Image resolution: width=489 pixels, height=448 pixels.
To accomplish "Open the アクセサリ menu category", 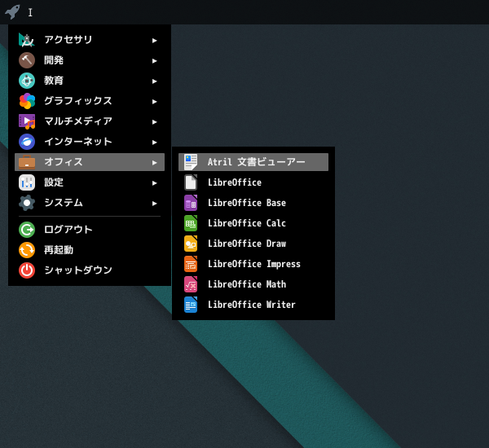I will (x=90, y=40).
